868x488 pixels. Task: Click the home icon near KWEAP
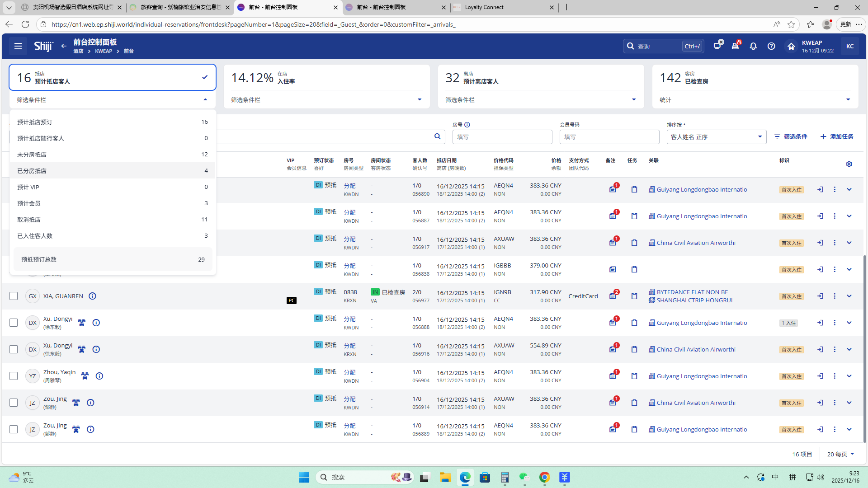coord(791,46)
